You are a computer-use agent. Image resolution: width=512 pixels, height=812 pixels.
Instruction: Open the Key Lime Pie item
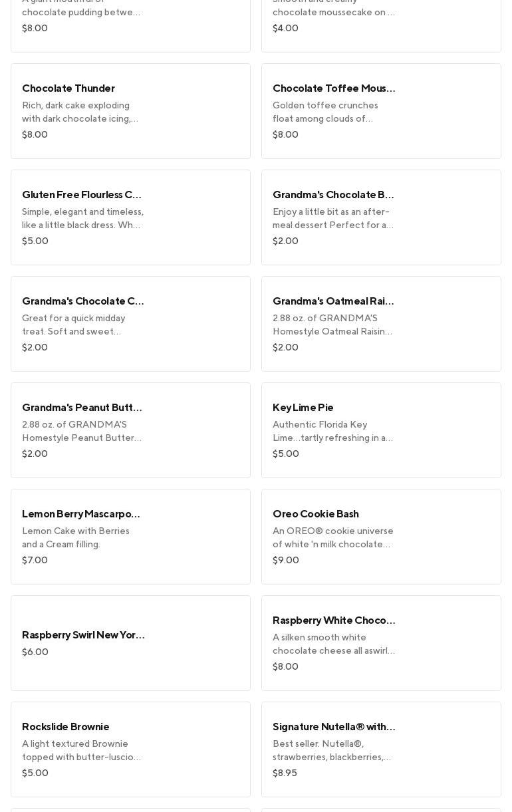click(x=381, y=430)
